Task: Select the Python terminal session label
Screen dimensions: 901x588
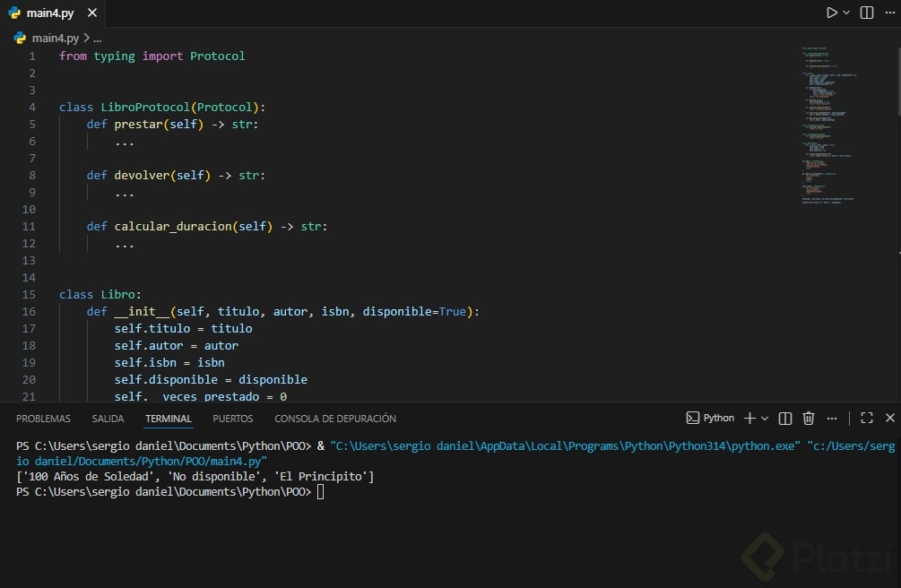Action: click(710, 418)
